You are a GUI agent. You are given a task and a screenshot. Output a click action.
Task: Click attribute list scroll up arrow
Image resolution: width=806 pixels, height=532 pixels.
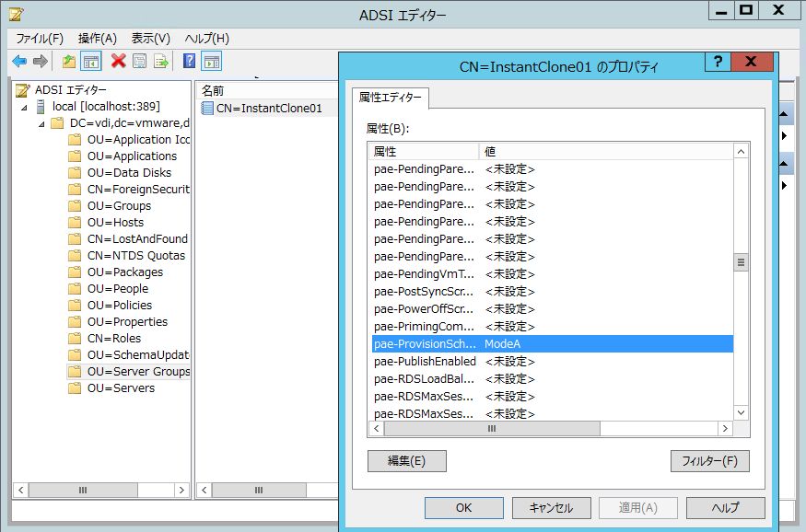pos(741,152)
